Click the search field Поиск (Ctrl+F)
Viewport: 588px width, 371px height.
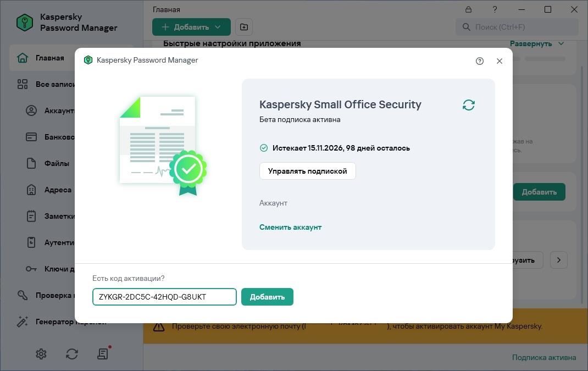click(x=517, y=27)
